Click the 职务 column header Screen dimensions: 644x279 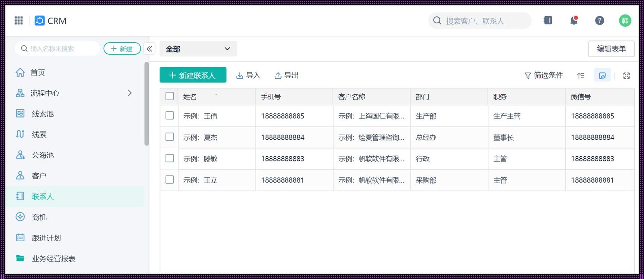[527, 97]
